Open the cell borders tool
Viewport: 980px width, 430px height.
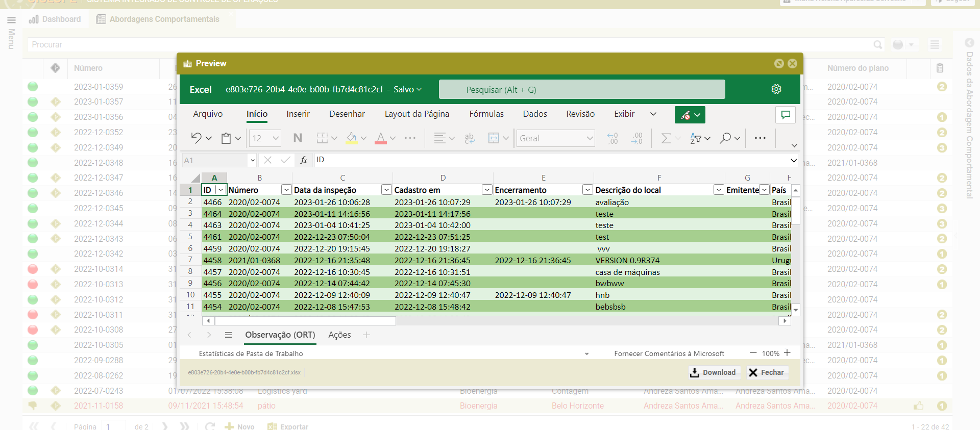click(x=322, y=138)
